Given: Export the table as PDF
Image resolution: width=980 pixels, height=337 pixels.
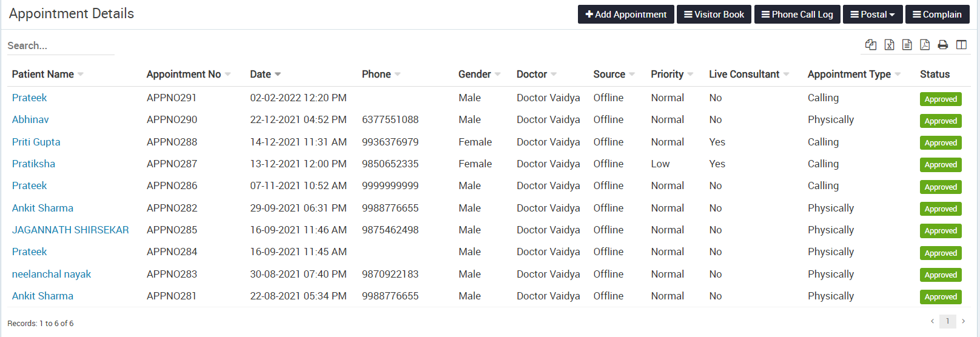Looking at the screenshot, I should click(x=925, y=44).
